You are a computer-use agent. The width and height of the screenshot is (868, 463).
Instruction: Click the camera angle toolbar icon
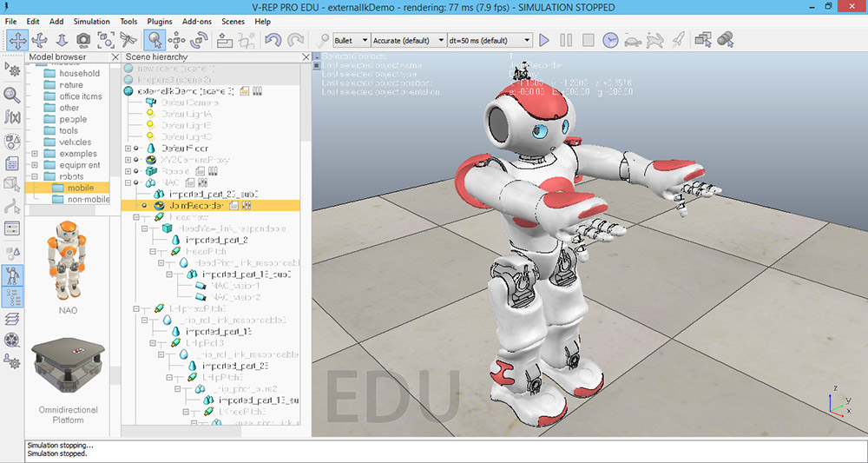click(83, 41)
